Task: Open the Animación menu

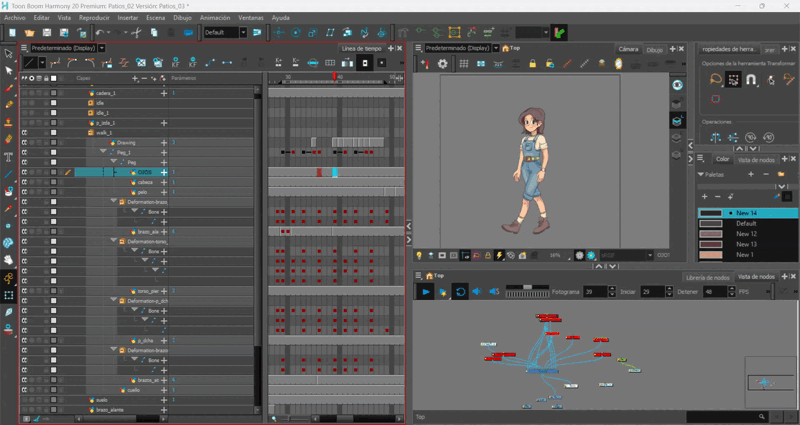Action: 214,18
